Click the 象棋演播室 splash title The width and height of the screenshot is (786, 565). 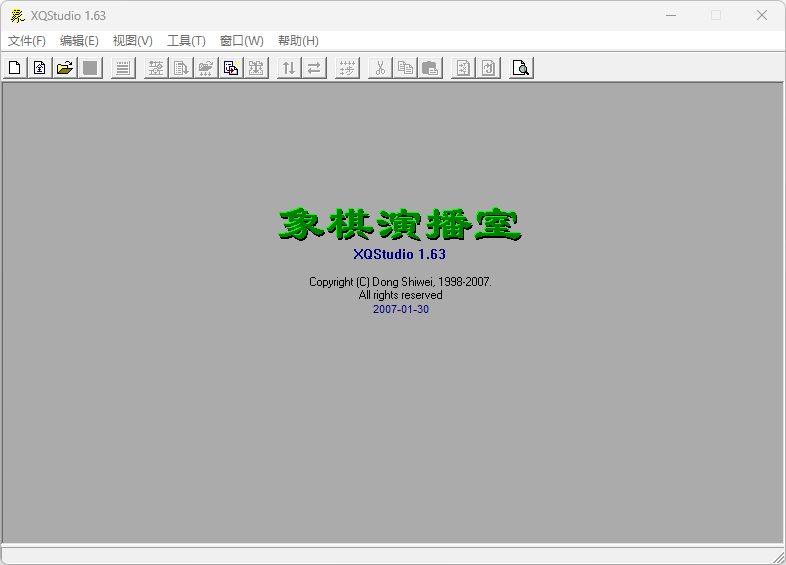pos(400,224)
